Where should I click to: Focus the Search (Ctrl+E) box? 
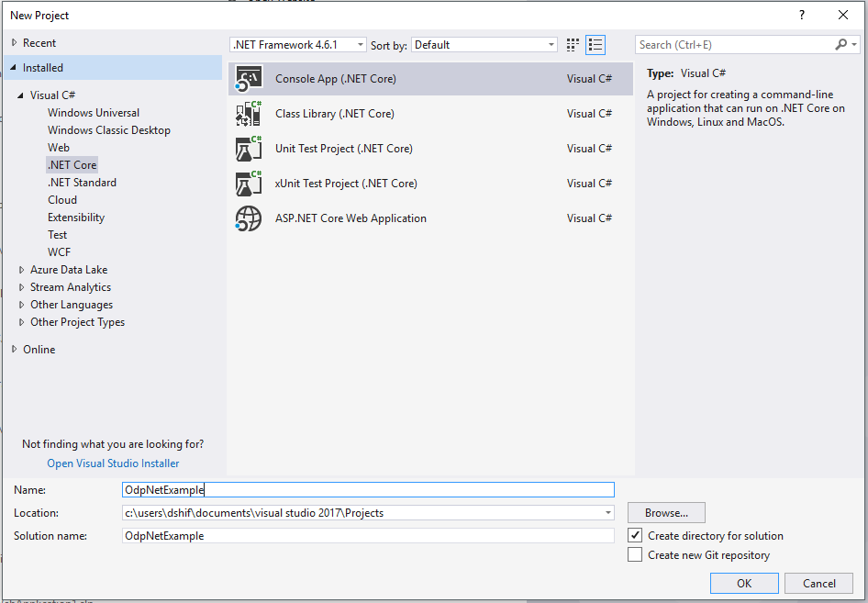pyautogui.click(x=736, y=44)
